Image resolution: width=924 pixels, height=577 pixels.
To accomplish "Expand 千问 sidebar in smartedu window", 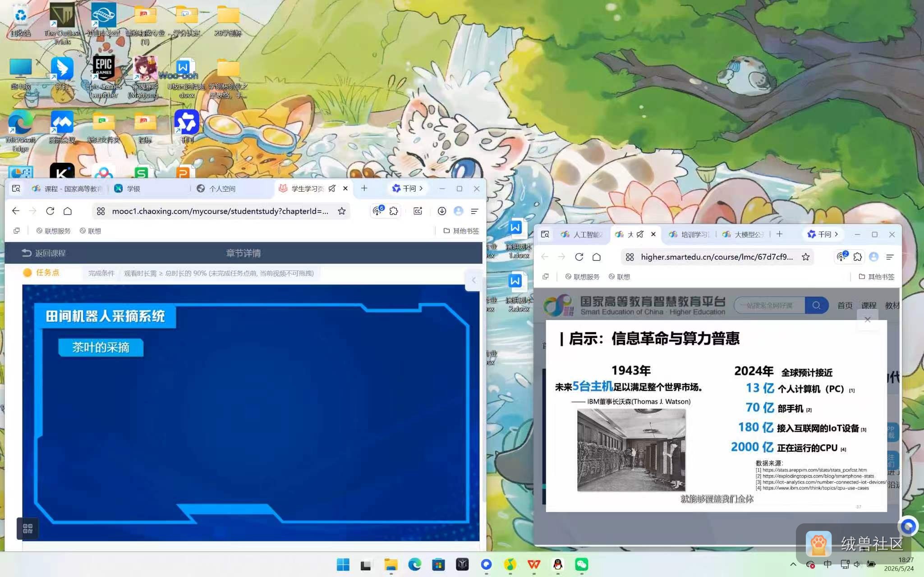I will click(x=823, y=234).
